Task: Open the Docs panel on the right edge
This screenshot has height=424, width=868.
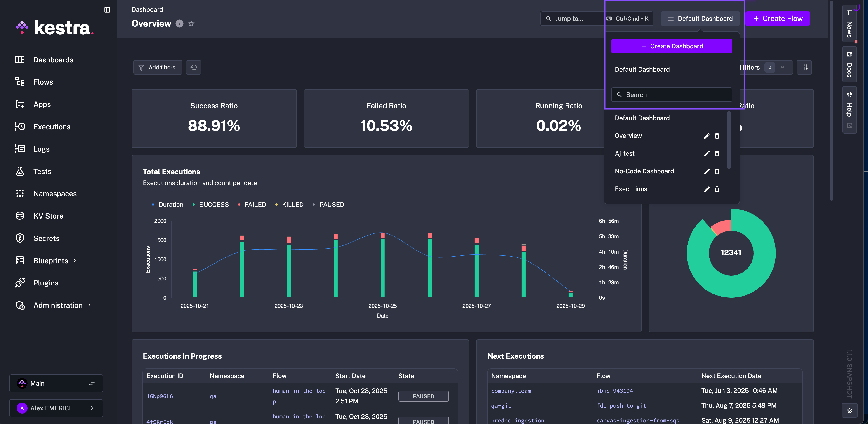Action: click(849, 64)
